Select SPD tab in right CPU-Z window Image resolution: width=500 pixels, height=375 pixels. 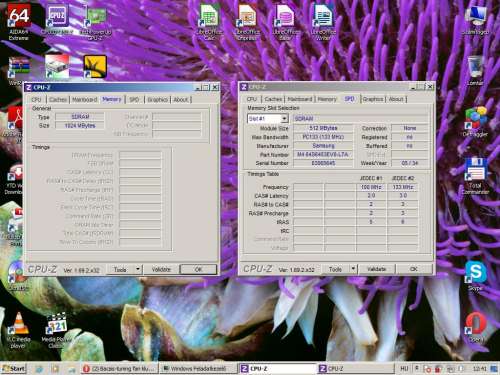click(x=349, y=99)
